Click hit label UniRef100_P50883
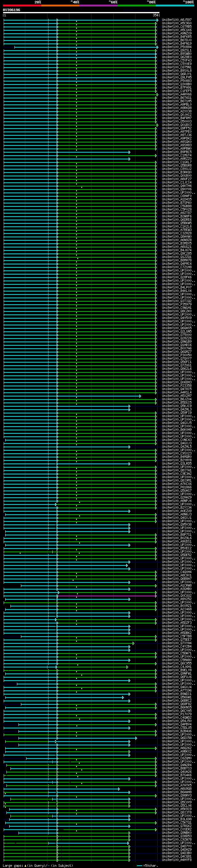197x868 pixels. 177,81
